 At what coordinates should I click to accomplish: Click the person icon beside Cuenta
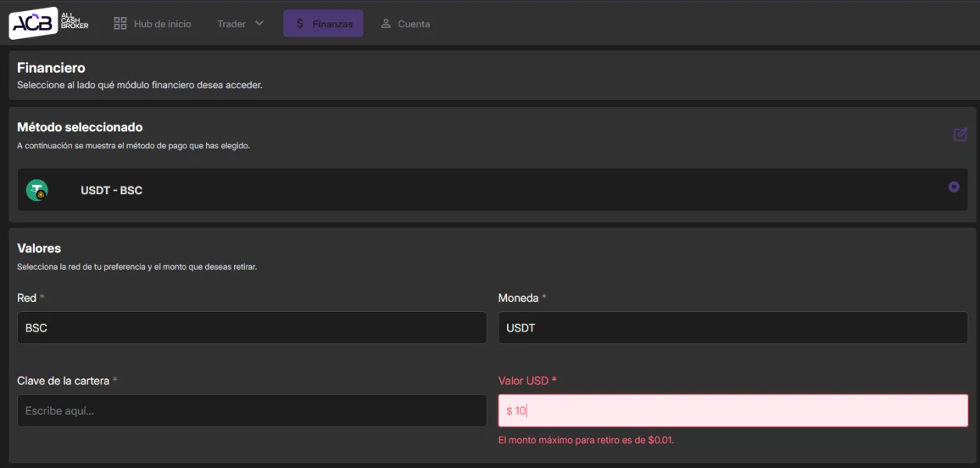pos(385,23)
